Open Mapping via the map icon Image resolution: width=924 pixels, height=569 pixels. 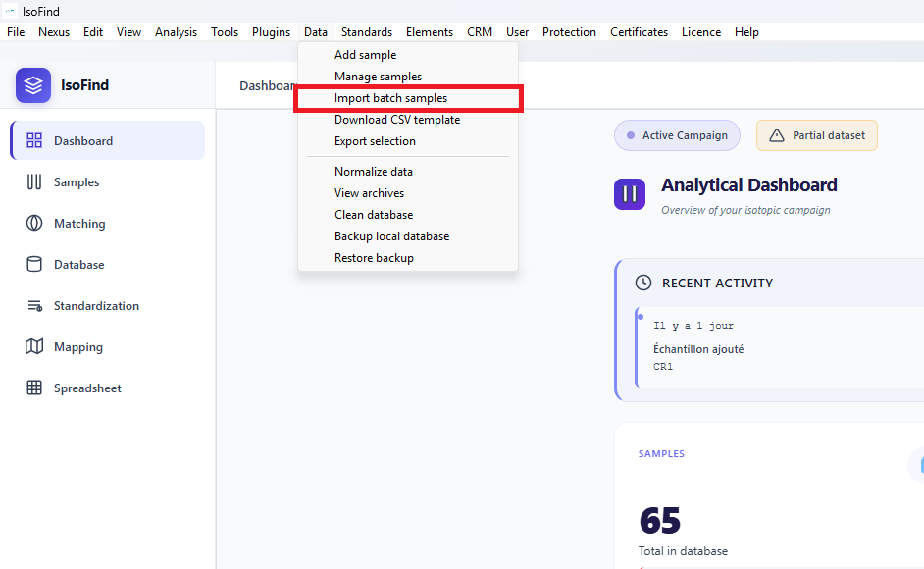(34, 347)
